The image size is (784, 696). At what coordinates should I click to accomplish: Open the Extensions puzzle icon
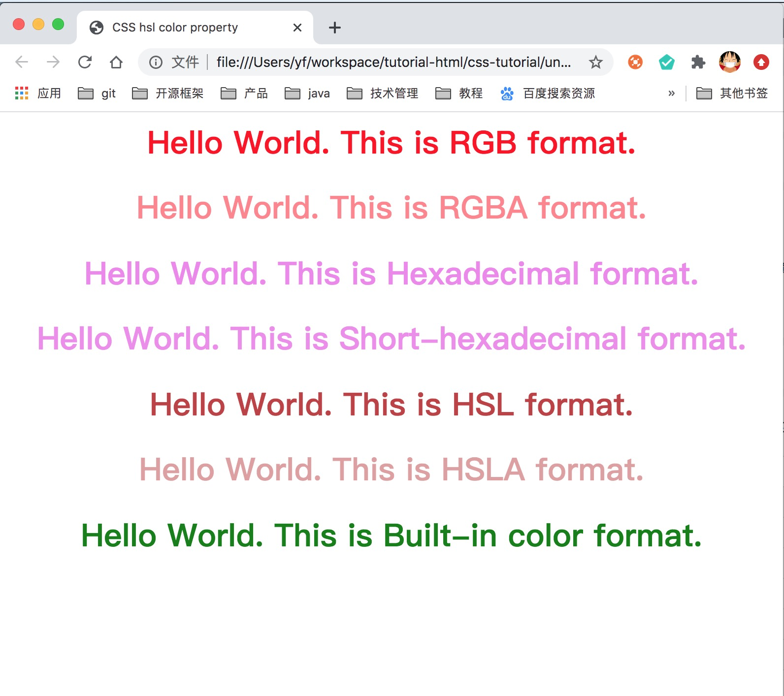pos(698,62)
